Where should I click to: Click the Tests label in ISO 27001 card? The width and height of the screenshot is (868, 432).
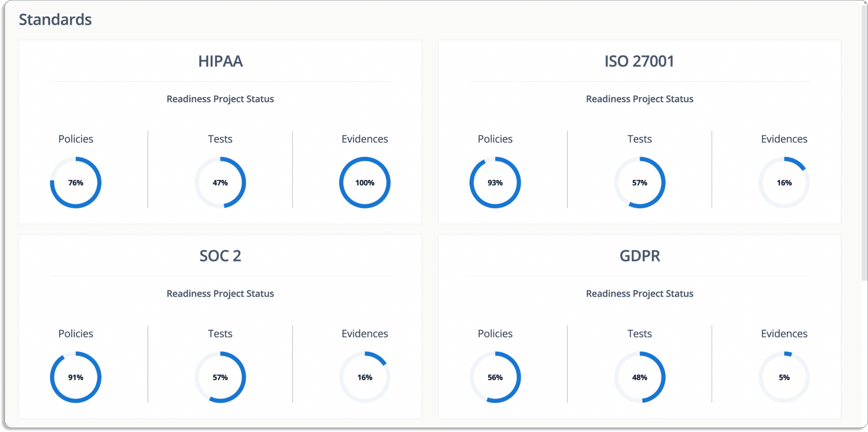pyautogui.click(x=640, y=139)
